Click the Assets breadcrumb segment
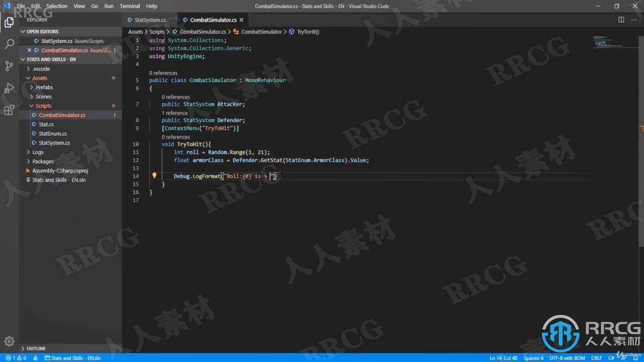This screenshot has width=644, height=362. (136, 32)
